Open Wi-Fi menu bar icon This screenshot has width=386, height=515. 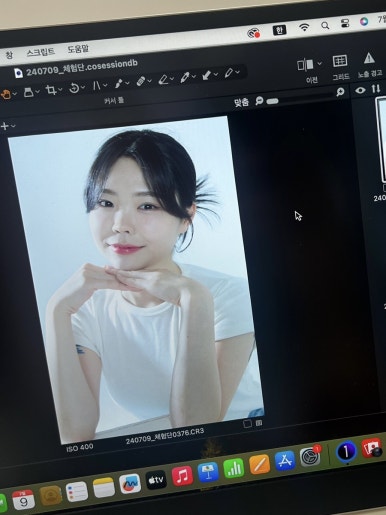[304, 27]
